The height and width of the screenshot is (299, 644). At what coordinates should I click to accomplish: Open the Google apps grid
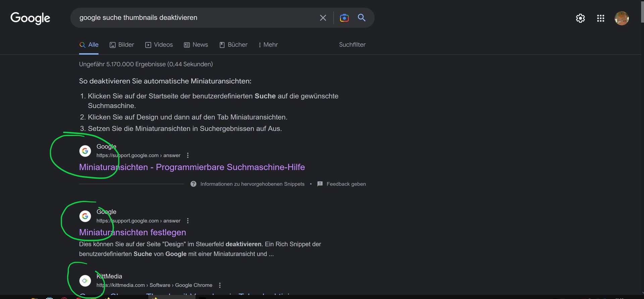click(600, 18)
